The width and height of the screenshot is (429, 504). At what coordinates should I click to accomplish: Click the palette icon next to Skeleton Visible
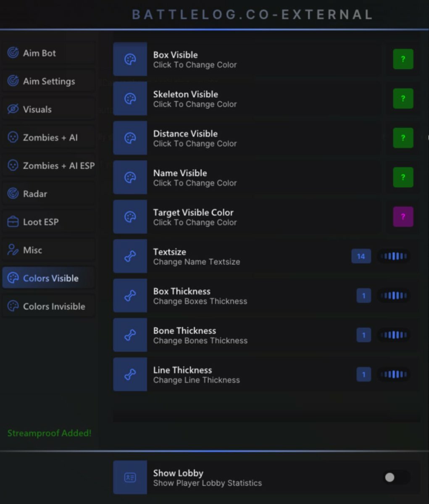click(x=130, y=99)
